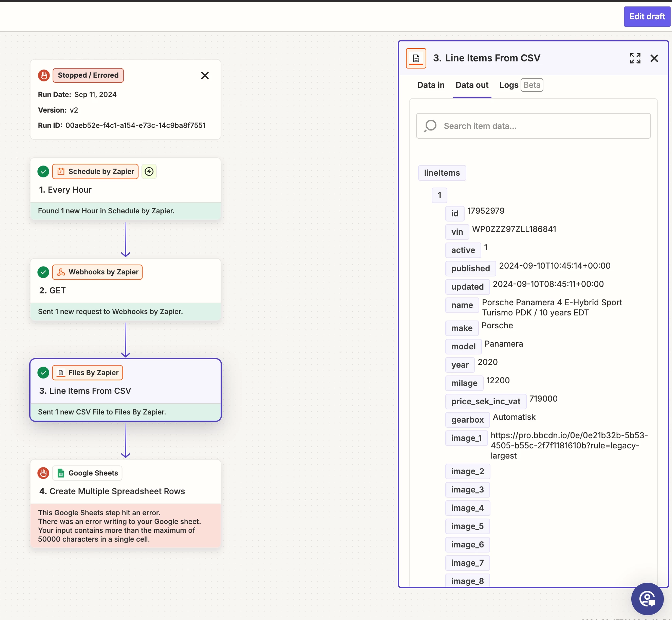672x620 pixels.
Task: Collapse the lineItems tree node
Action: [442, 173]
